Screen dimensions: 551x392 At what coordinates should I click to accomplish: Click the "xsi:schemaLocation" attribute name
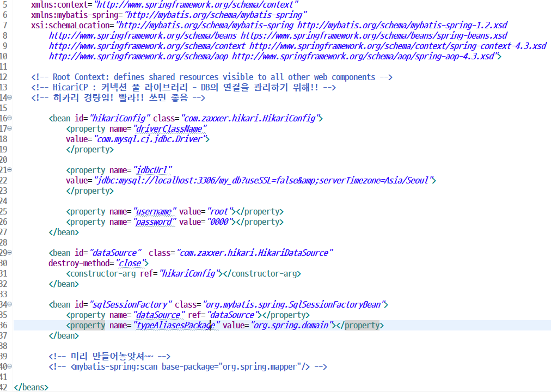pyautogui.click(x=70, y=25)
